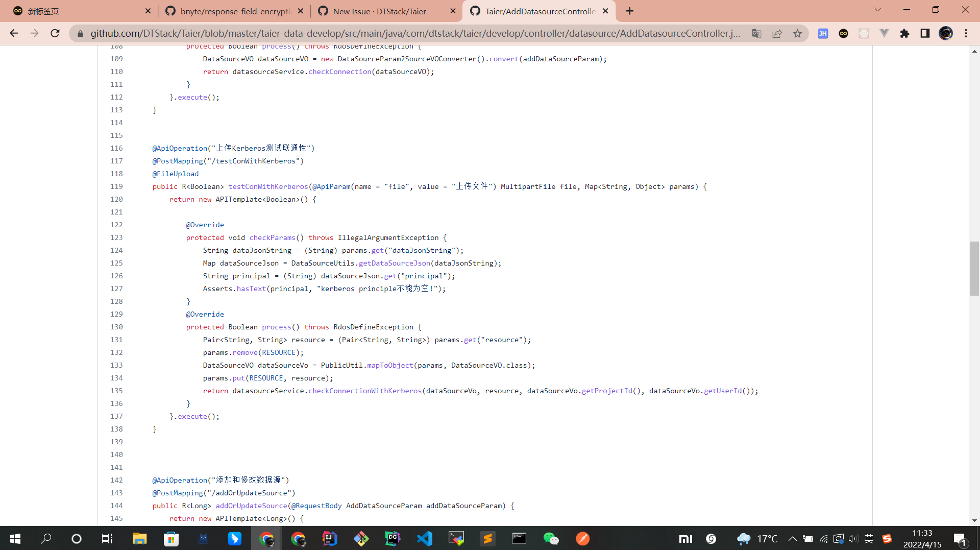980x550 pixels.
Task: Launch Visual Studio Code from the taskbar
Action: pos(425,539)
